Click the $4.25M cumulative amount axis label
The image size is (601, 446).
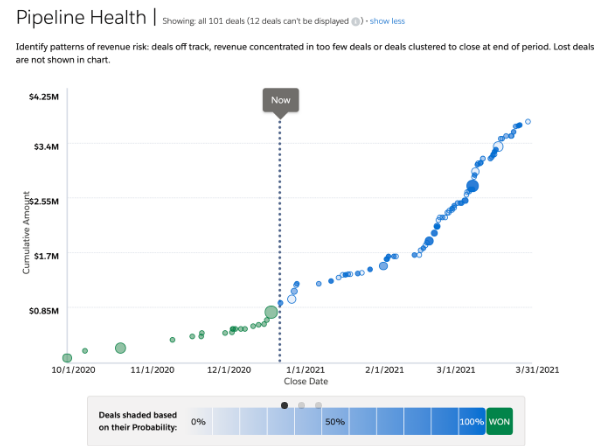click(46, 97)
